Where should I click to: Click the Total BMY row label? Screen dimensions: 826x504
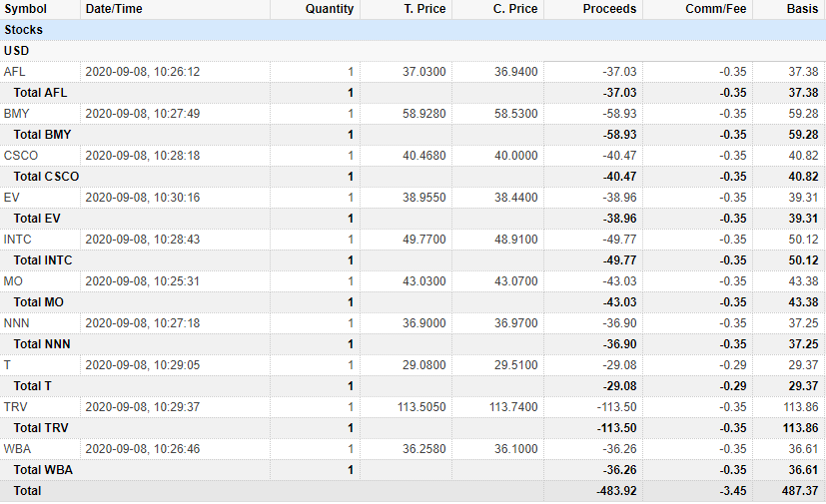click(42, 135)
